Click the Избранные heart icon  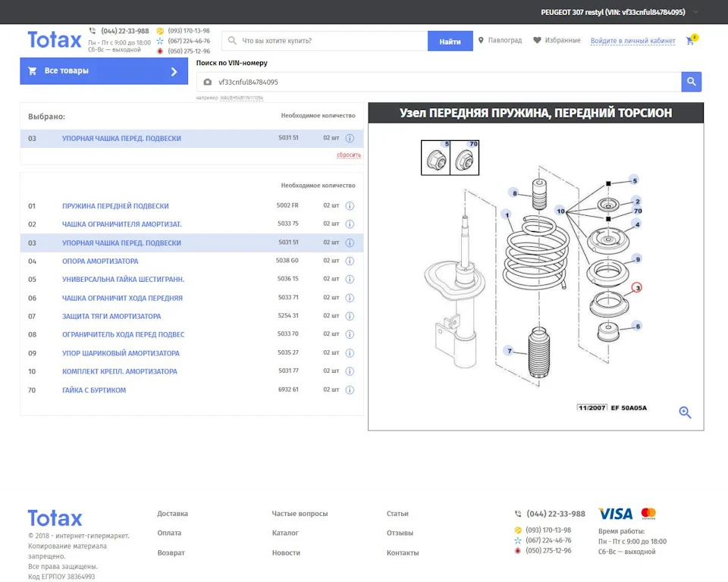click(537, 40)
